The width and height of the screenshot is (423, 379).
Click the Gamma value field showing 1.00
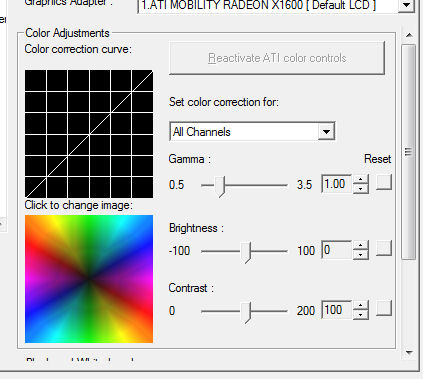click(336, 184)
